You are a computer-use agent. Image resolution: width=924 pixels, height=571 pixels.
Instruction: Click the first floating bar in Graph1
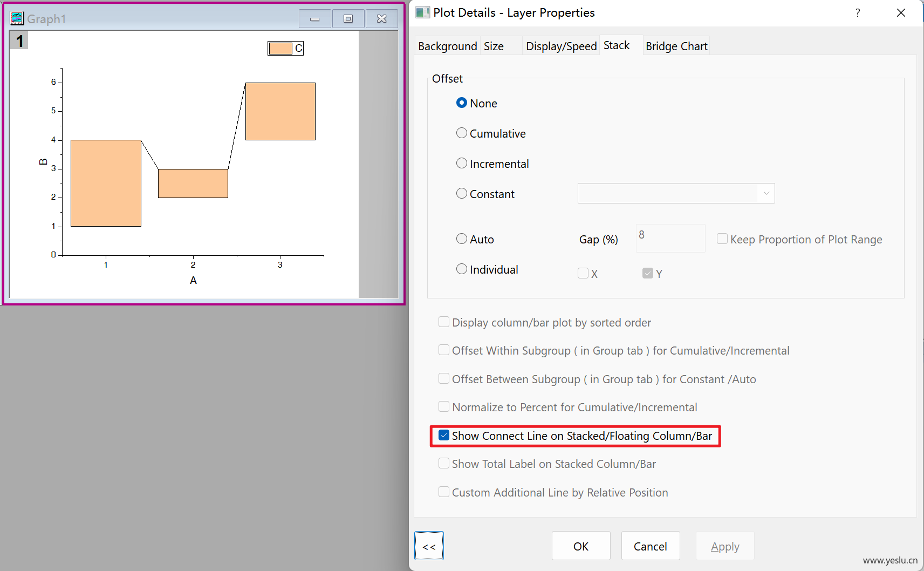point(106,183)
